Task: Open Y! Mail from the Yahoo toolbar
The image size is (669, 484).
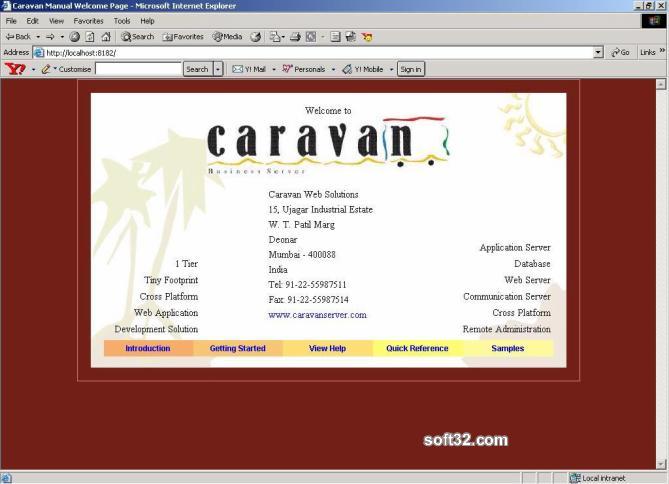Action: click(249, 69)
